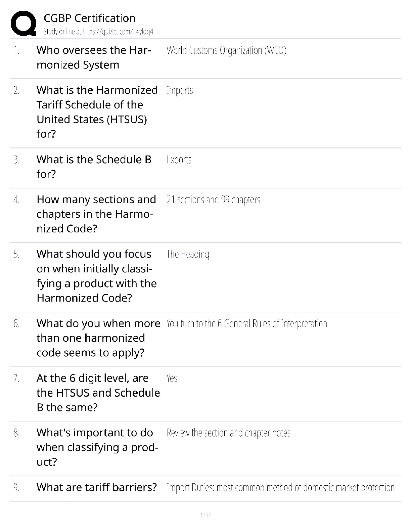The height and width of the screenshot is (532, 411).
Task: Click the Quizlet Q logo icon
Action: pos(24,23)
